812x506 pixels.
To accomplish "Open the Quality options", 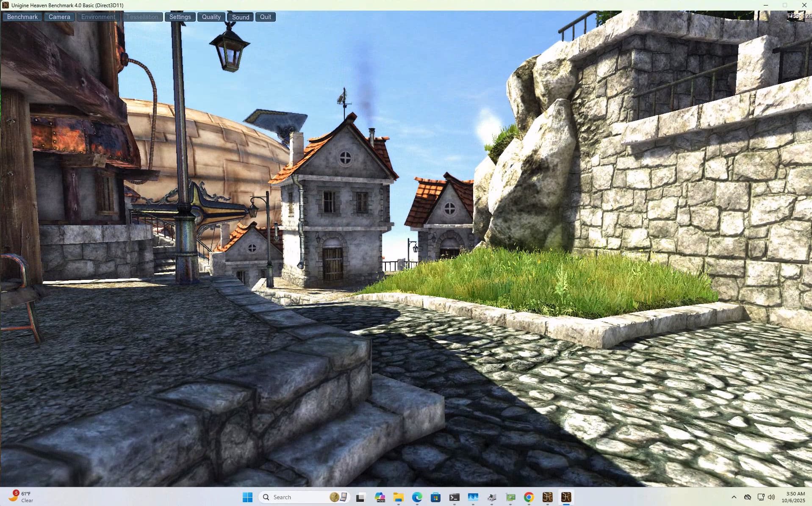I will pyautogui.click(x=211, y=17).
